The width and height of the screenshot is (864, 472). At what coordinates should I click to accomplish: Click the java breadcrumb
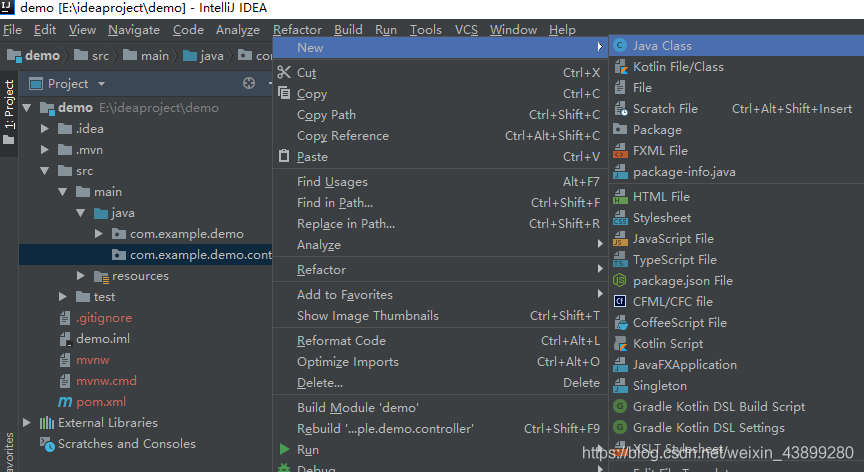pos(203,56)
